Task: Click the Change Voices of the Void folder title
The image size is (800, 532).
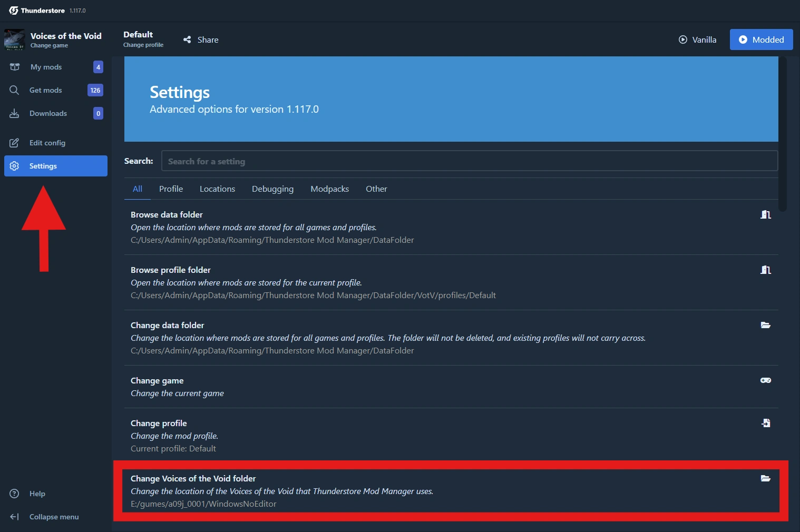Action: [193, 479]
